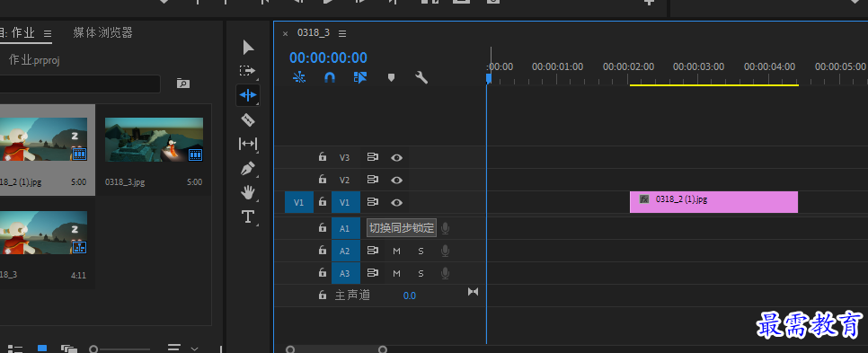Switch project panel to freeform view
The width and height of the screenshot is (868, 353).
[x=68, y=349]
